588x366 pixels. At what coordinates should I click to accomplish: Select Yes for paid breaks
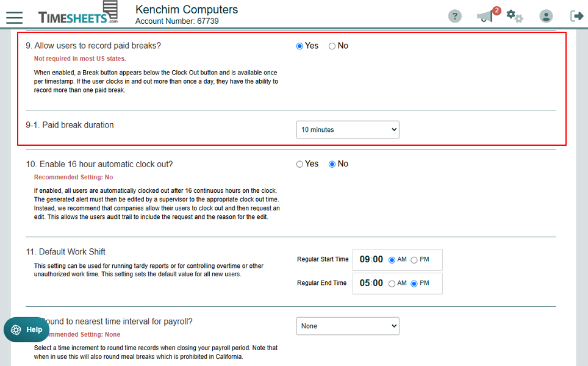coord(299,46)
